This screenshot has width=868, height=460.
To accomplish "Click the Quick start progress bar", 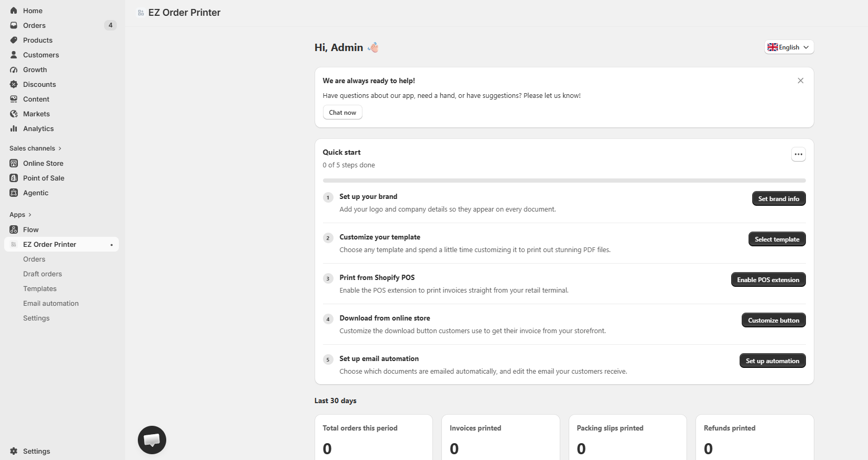I will click(564, 181).
